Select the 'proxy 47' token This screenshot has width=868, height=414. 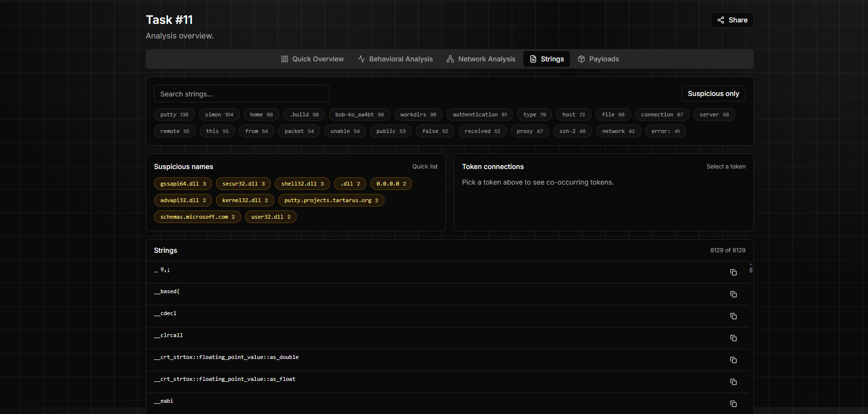pyautogui.click(x=530, y=131)
